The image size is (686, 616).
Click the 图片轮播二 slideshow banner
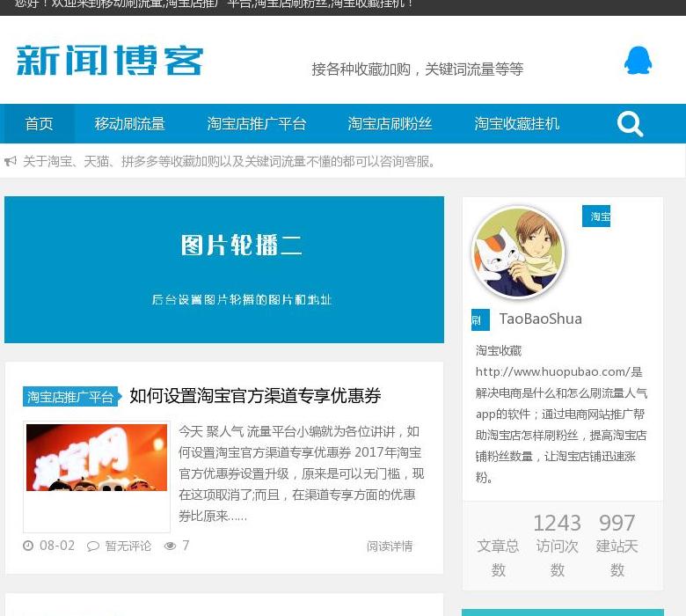click(x=224, y=269)
